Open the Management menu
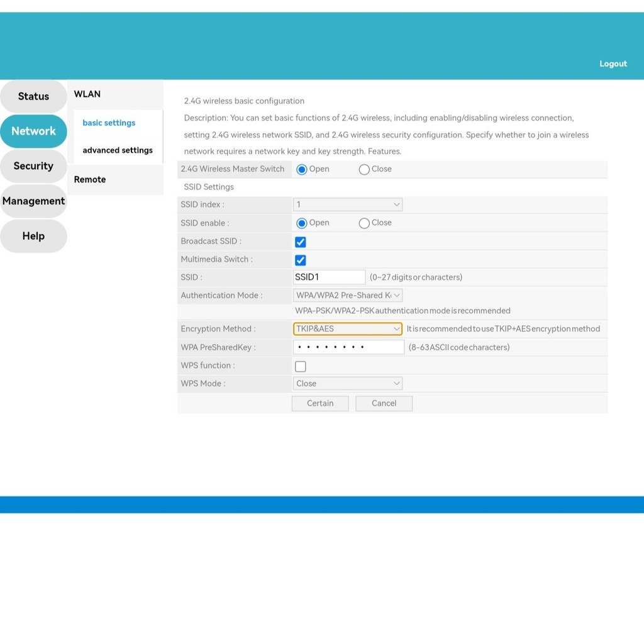The height and width of the screenshot is (644, 644). (33, 201)
